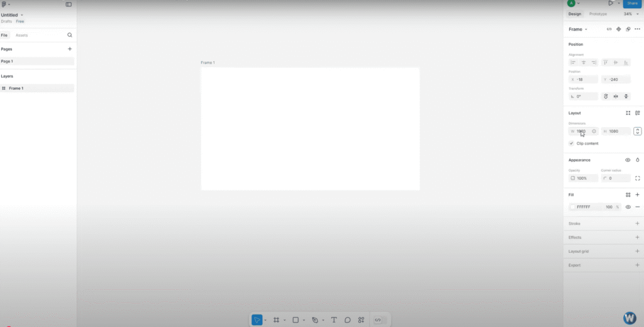
Task: Select Frame 1 in Layers list
Action: click(16, 88)
